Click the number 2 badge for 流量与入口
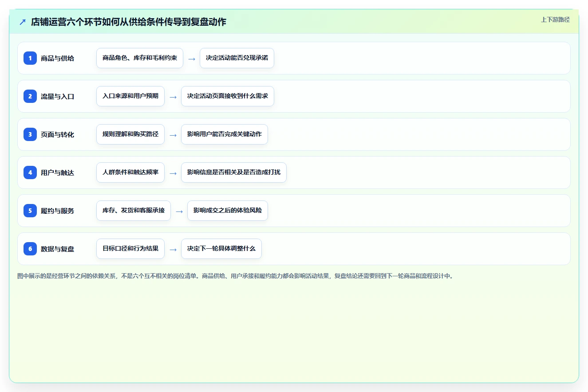 tap(30, 96)
